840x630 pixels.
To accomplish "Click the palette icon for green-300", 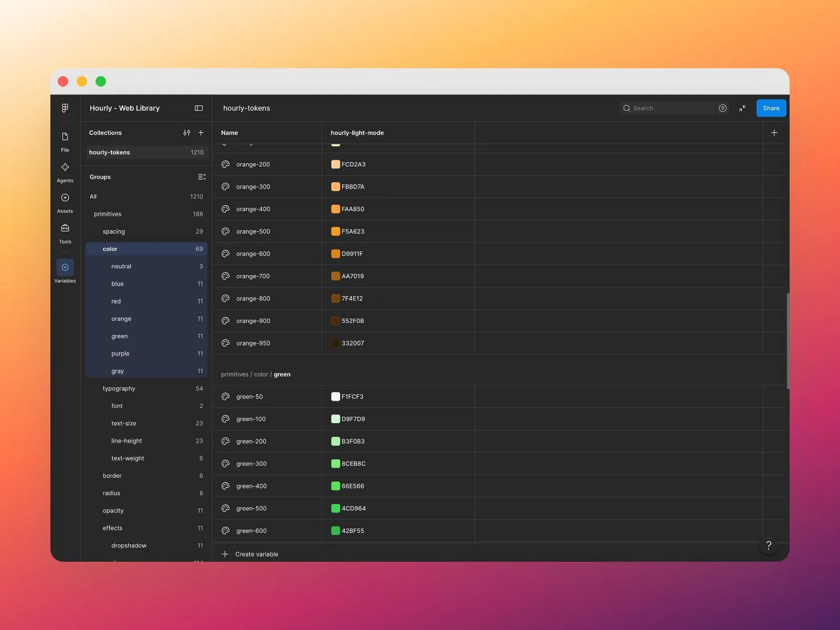I will click(x=226, y=464).
